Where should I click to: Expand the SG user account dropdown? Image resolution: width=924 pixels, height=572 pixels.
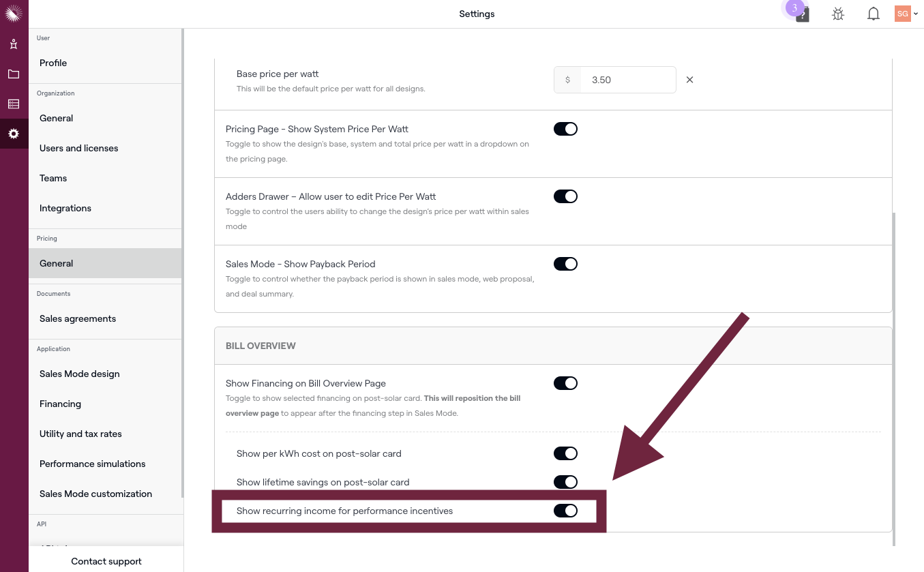click(x=906, y=14)
